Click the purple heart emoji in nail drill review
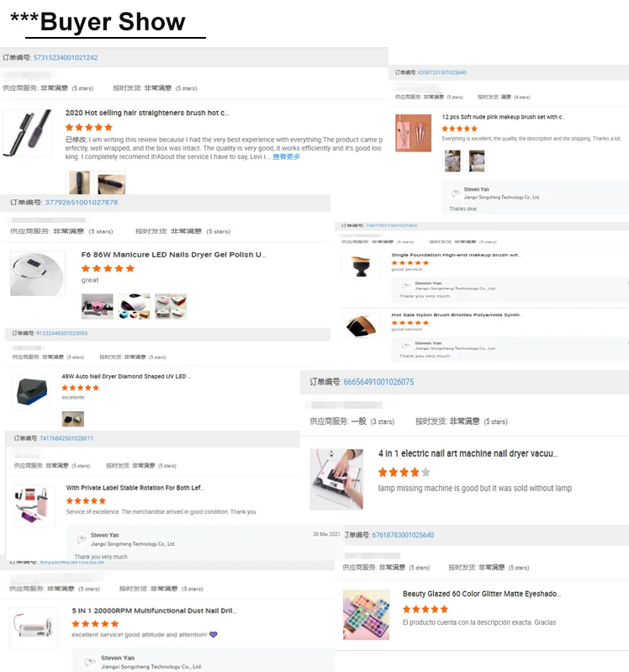The image size is (629, 672). 214,634
